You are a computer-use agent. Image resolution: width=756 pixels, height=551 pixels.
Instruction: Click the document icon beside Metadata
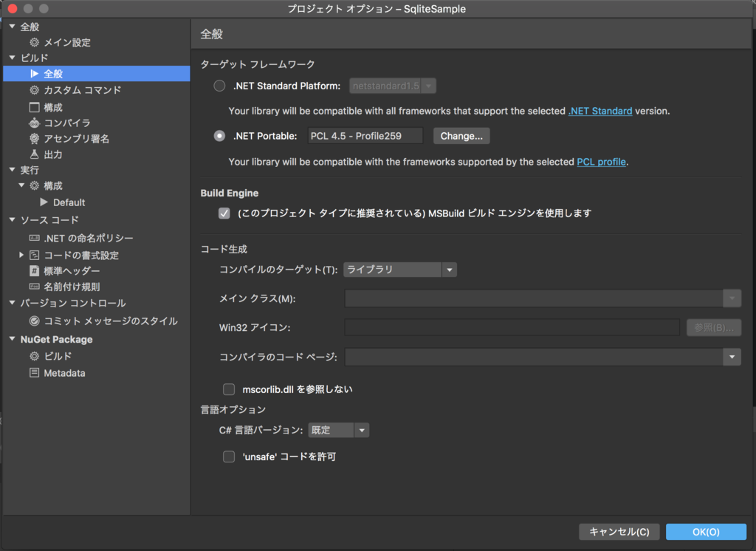(x=34, y=373)
